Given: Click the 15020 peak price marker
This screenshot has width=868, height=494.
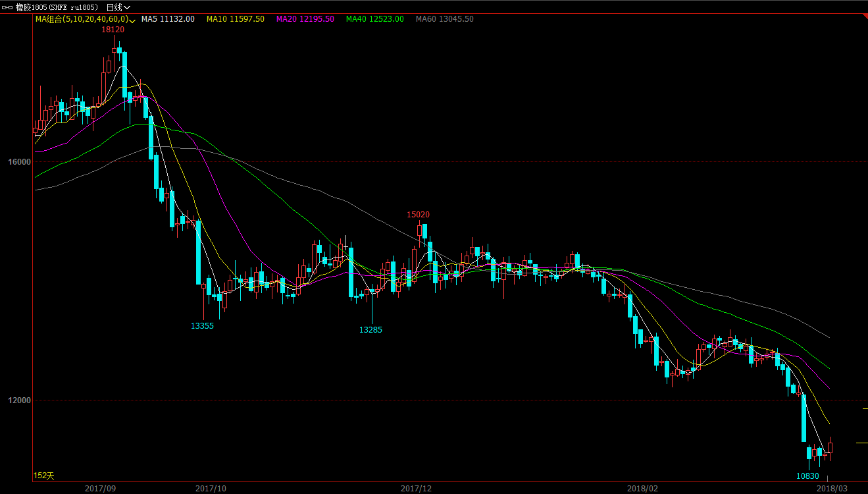Looking at the screenshot, I should pyautogui.click(x=418, y=215).
